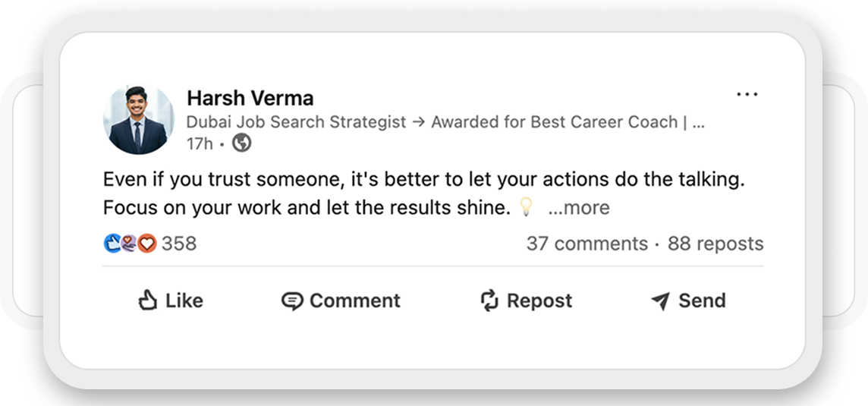Click the blue like reaction icon

coord(112,244)
